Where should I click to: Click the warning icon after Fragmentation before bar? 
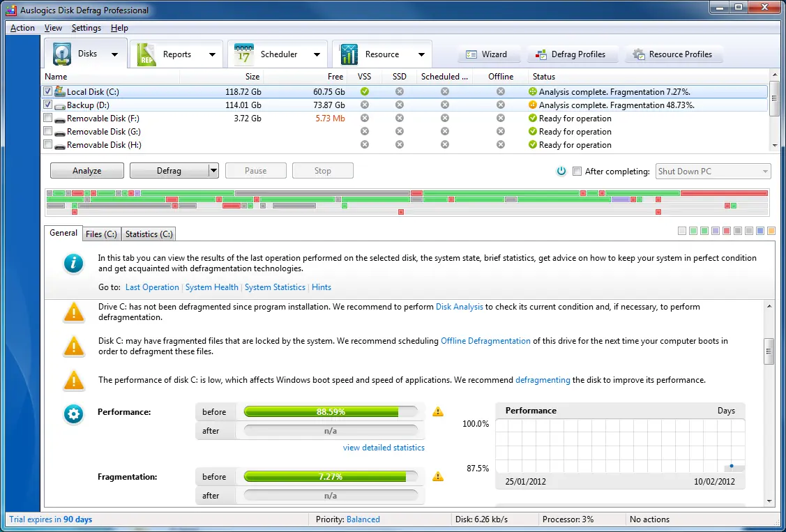point(438,476)
